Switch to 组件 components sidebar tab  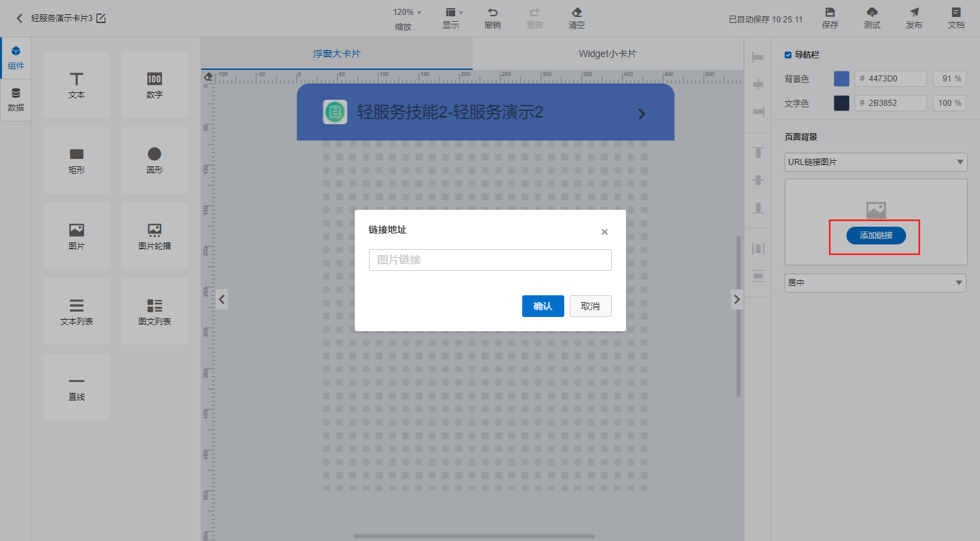pyautogui.click(x=16, y=58)
